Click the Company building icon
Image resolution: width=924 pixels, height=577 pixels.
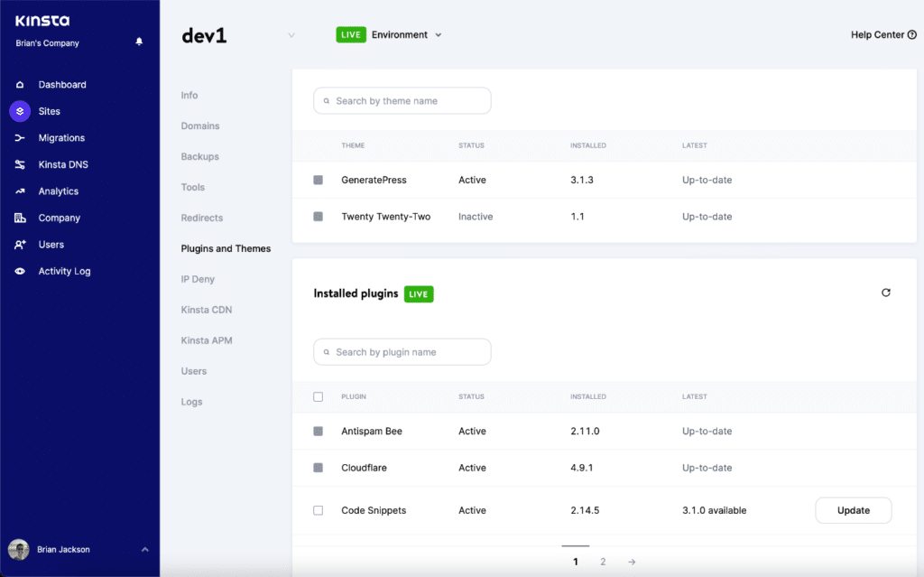[x=20, y=218]
